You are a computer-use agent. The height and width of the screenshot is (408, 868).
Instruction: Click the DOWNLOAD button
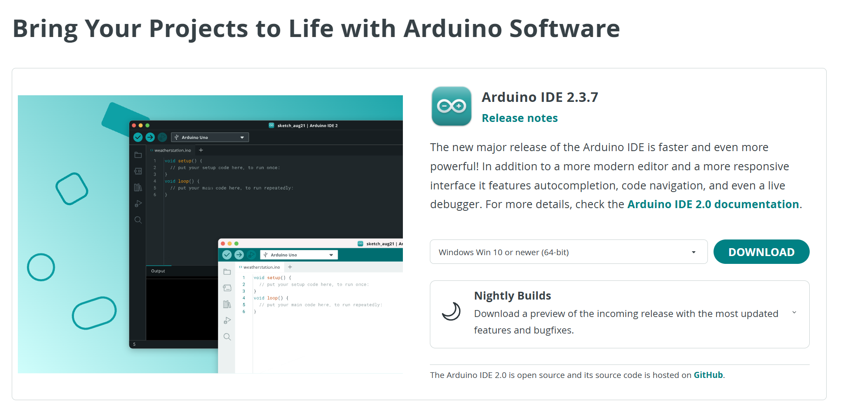point(761,252)
